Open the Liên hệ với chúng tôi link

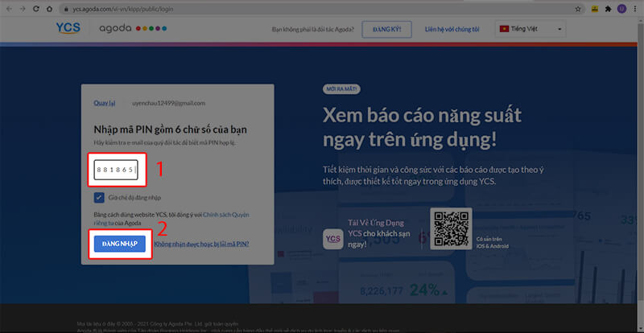pyautogui.click(x=453, y=30)
